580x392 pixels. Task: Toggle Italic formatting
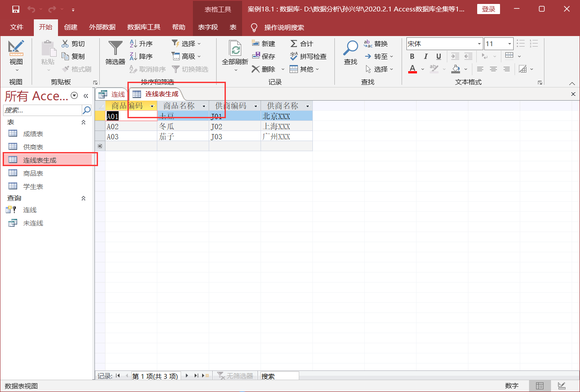point(425,56)
